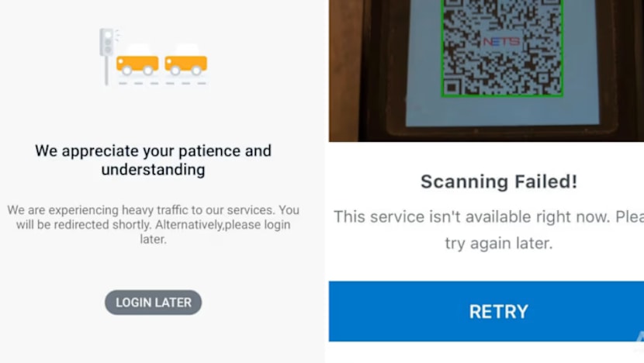Click the Scanning Failed! heading
The image size is (644, 363).
[499, 181]
